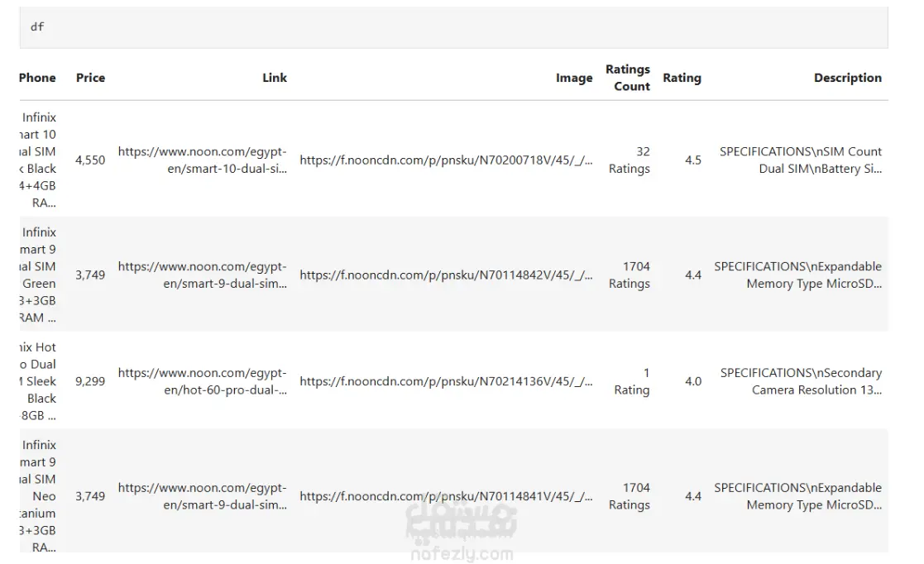Open the smart-10-dual-sim noon.com link
This screenshot has width=924, height=564.
tap(203, 160)
